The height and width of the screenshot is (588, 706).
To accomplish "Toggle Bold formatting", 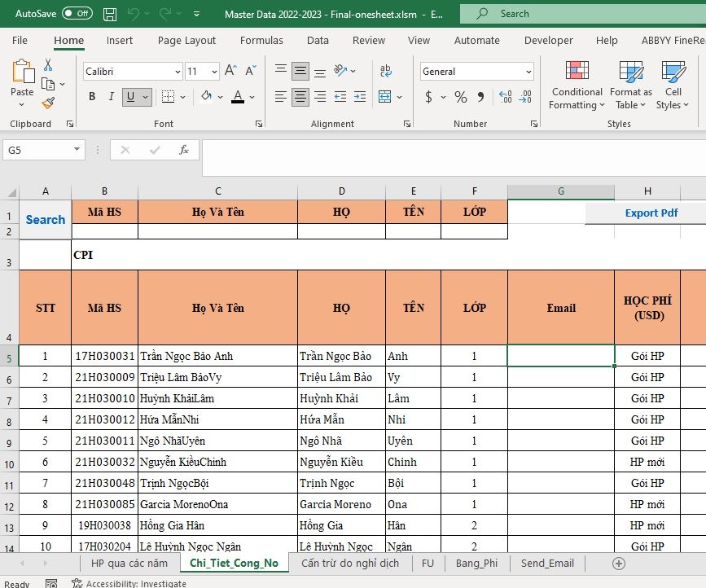I will click(x=92, y=96).
